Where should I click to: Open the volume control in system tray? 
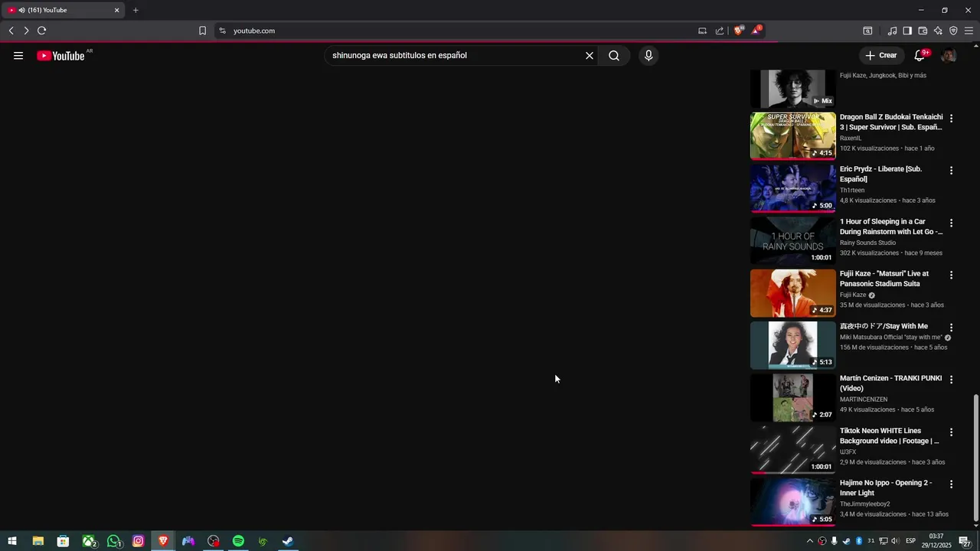pos(896,541)
